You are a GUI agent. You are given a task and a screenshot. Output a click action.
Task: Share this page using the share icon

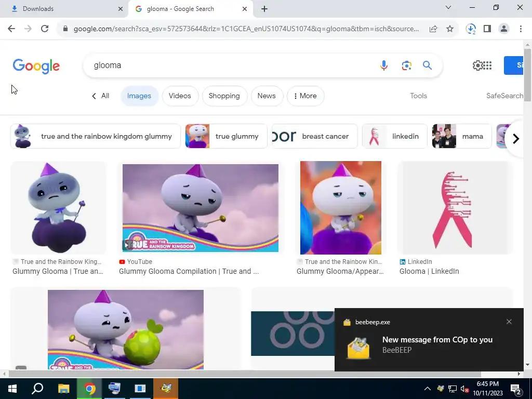(433, 29)
